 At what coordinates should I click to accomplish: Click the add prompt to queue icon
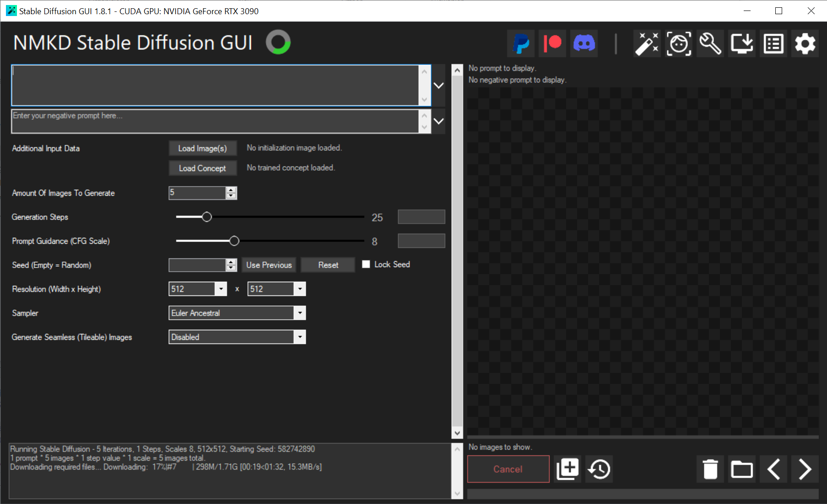pyautogui.click(x=568, y=469)
